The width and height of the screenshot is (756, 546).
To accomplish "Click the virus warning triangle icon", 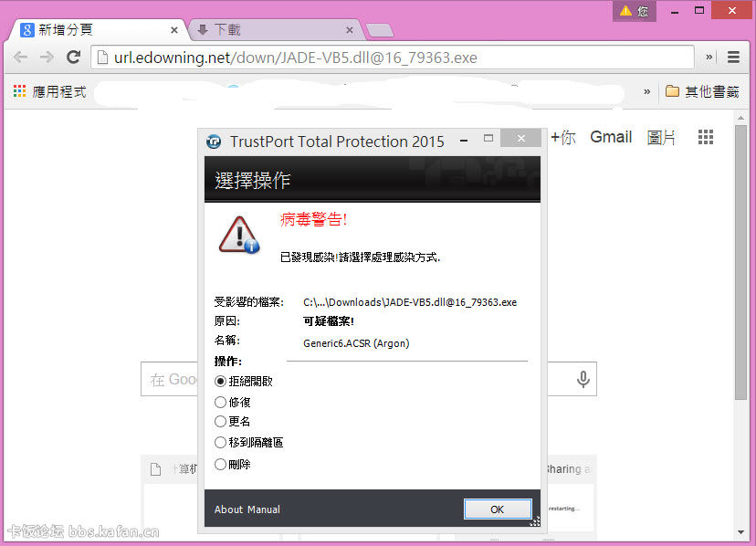I will [239, 235].
